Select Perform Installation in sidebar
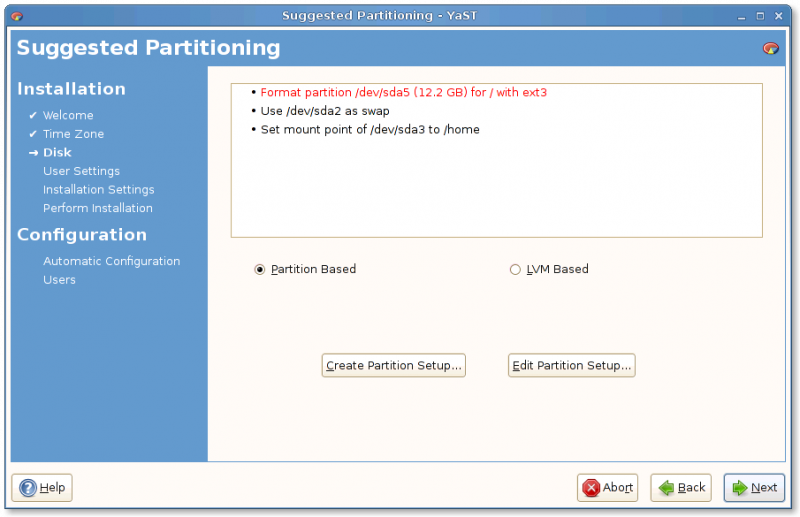The width and height of the screenshot is (800, 517). (98, 208)
